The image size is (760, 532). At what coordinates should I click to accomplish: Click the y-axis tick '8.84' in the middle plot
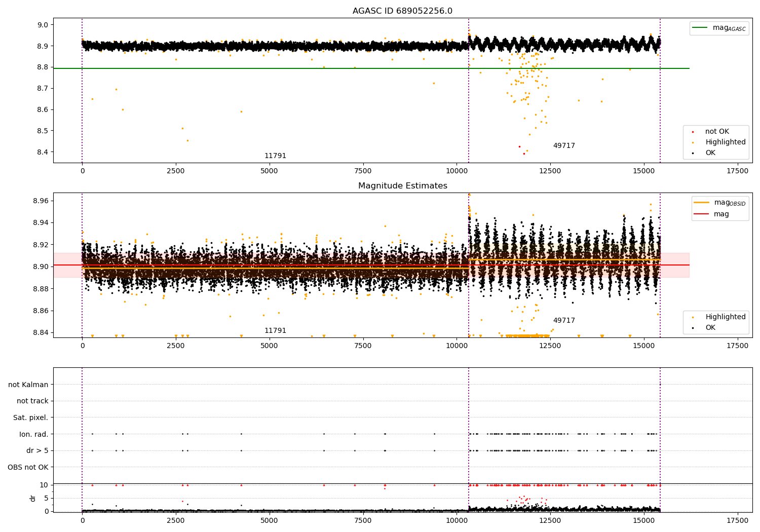(x=41, y=333)
